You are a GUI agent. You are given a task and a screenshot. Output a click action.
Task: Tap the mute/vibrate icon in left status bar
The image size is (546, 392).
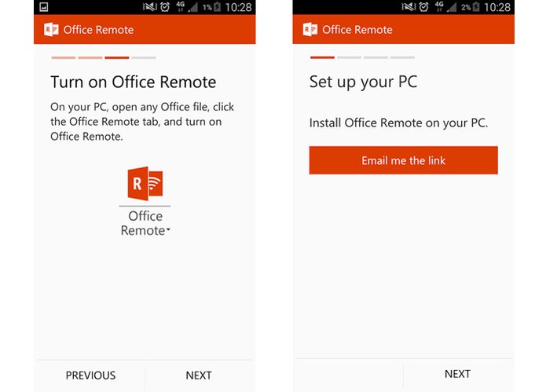[150, 7]
